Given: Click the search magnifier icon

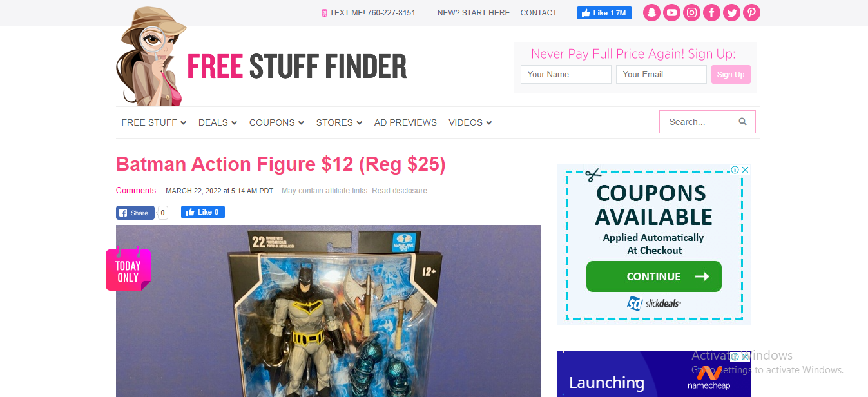Looking at the screenshot, I should pos(742,122).
